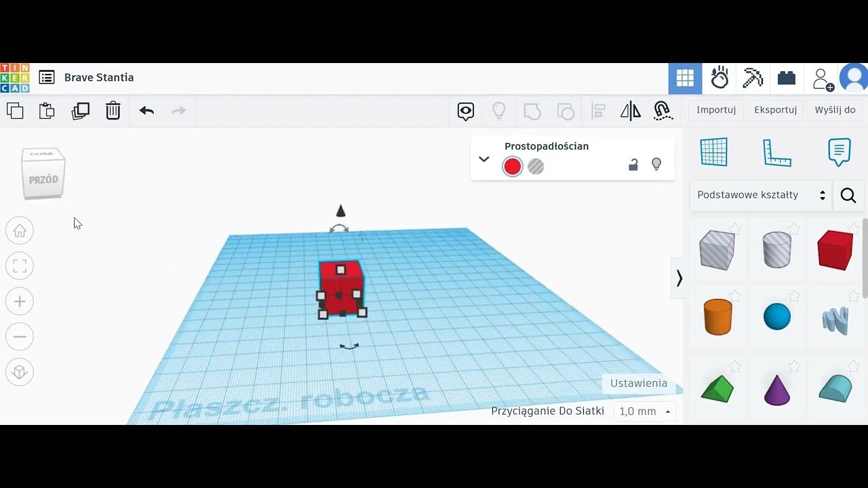Invite people with the add-user icon
Screen dimensions: 868x488
(823, 79)
